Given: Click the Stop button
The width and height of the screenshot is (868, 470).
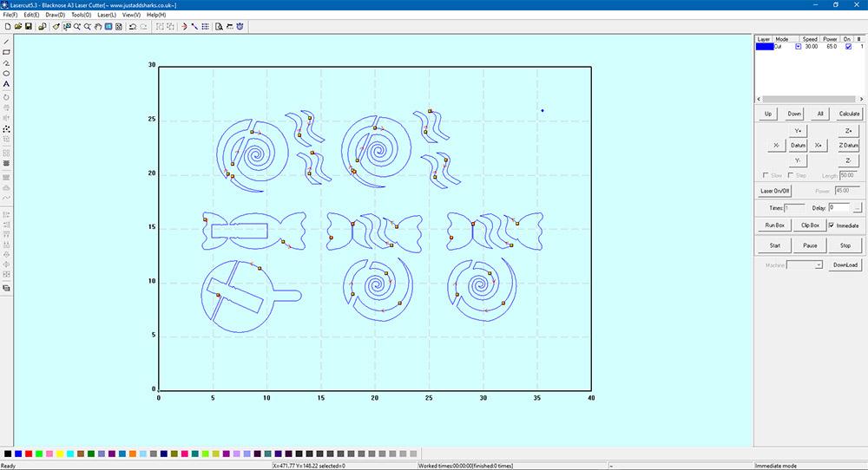Looking at the screenshot, I should (845, 245).
